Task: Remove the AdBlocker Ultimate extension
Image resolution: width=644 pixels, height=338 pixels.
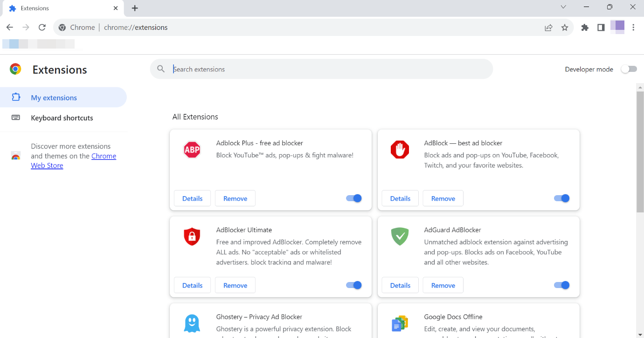Action: tap(235, 285)
